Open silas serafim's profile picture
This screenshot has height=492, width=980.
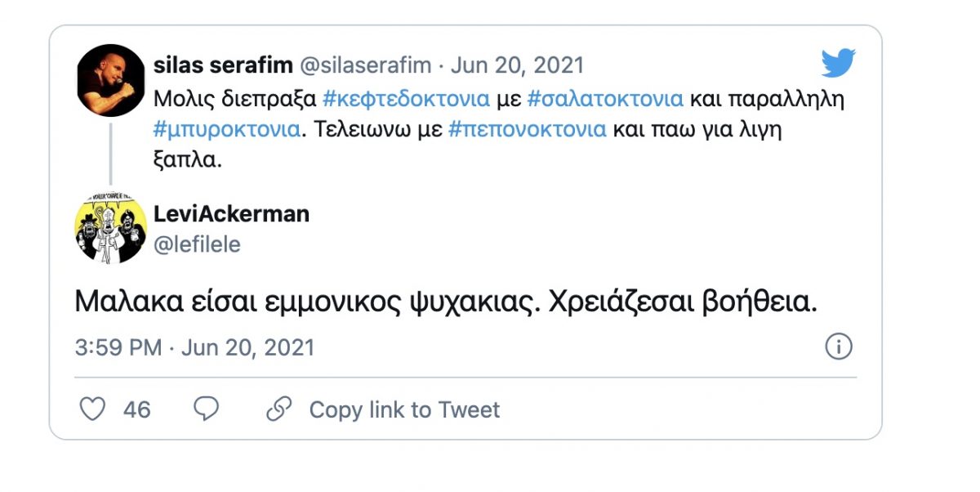(x=110, y=80)
